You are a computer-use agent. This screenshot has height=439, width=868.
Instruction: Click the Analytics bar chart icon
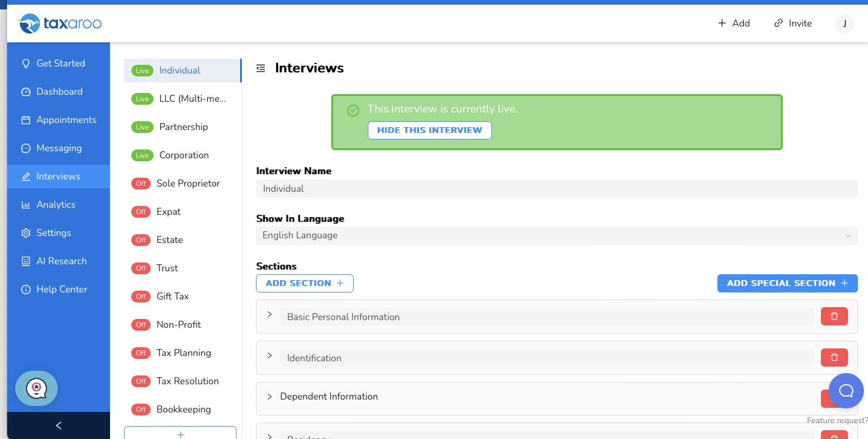pyautogui.click(x=26, y=205)
